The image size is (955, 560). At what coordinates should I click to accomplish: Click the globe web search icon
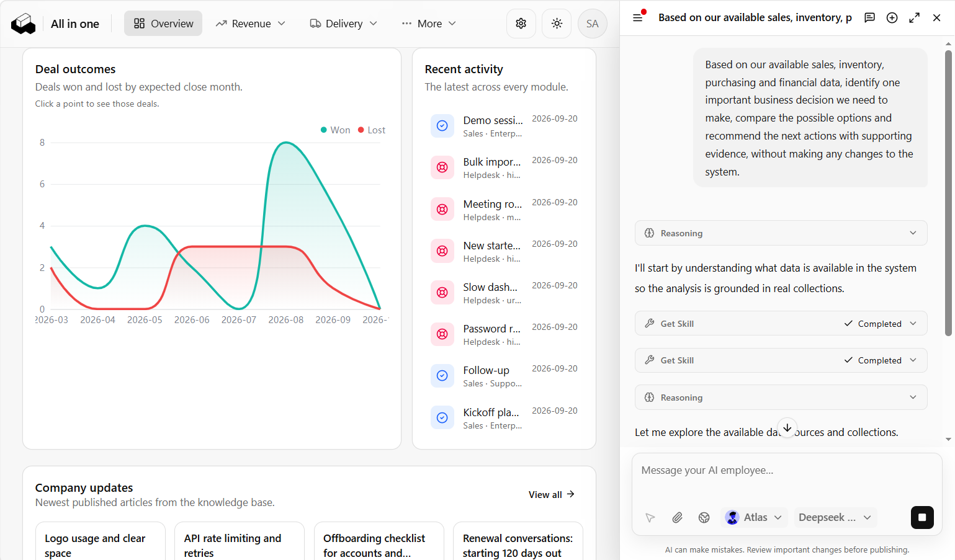[x=704, y=517]
